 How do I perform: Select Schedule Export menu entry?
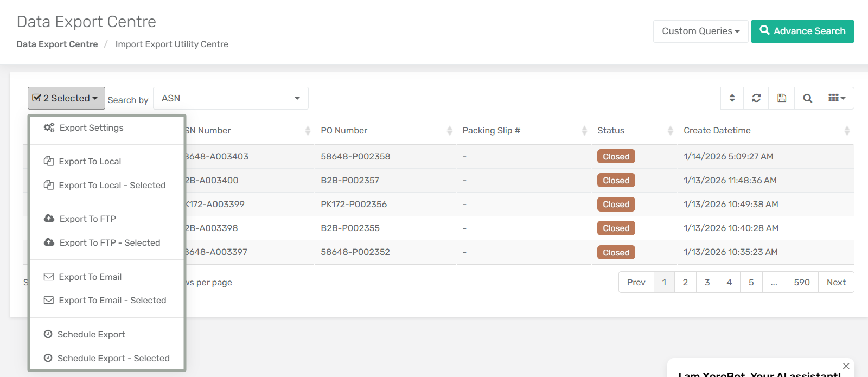[91, 335]
